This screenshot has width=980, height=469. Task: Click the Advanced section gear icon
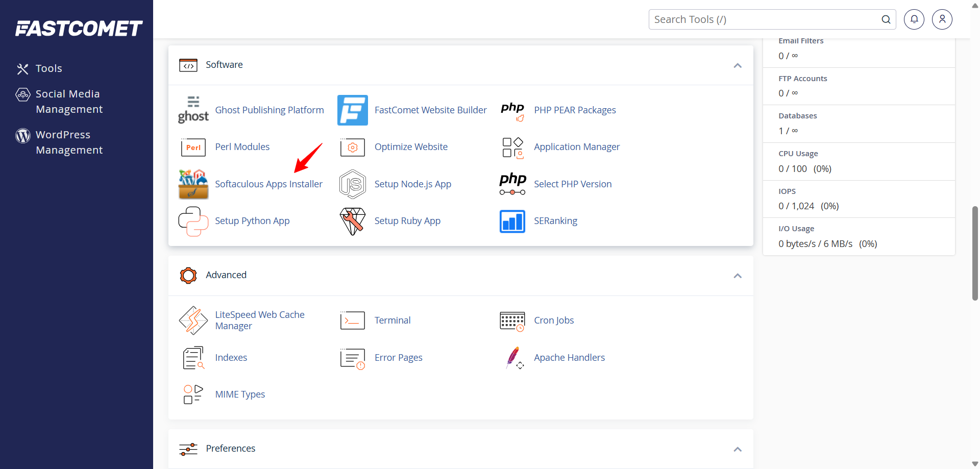[x=188, y=276]
